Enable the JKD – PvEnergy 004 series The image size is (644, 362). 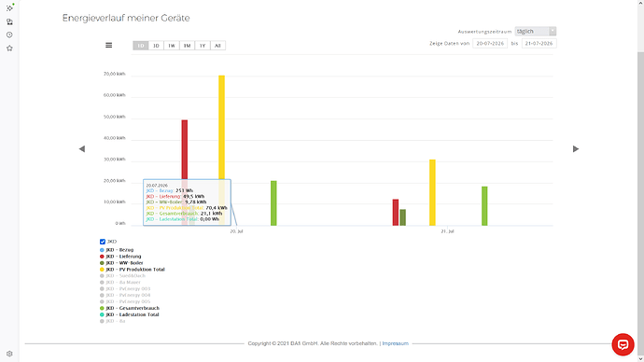coord(125,295)
